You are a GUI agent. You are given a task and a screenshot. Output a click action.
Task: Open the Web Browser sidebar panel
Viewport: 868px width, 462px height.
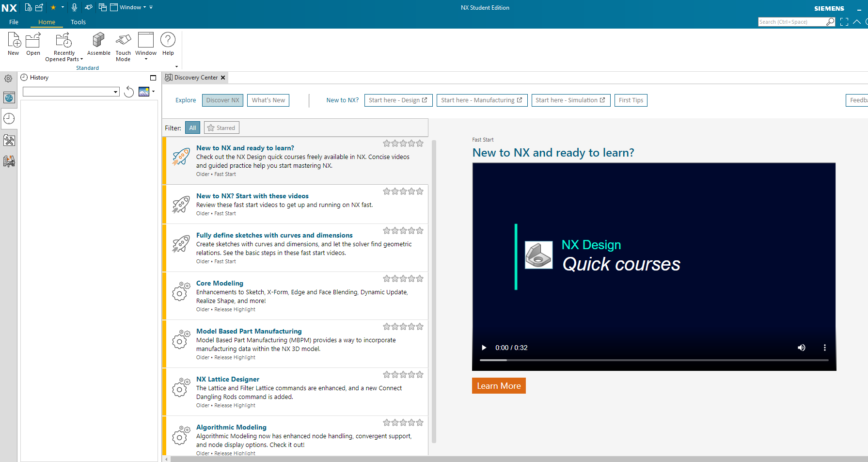point(9,97)
